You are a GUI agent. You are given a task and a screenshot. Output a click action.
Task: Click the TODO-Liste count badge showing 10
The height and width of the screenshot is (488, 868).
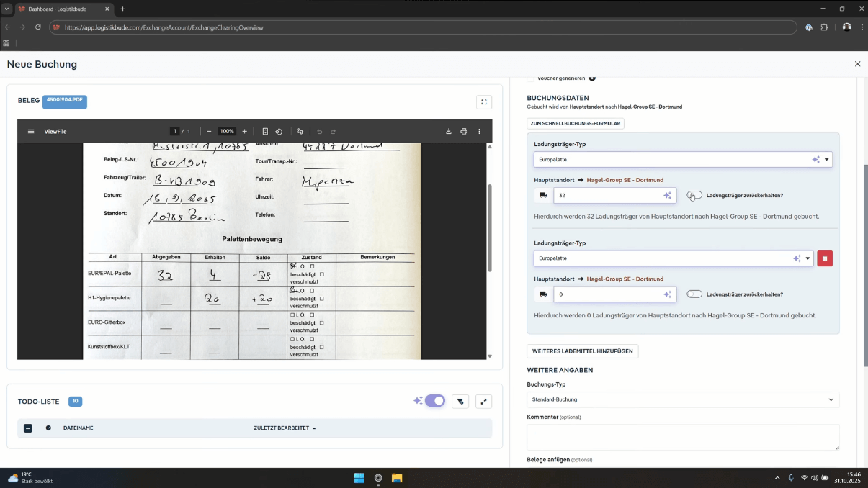(75, 401)
